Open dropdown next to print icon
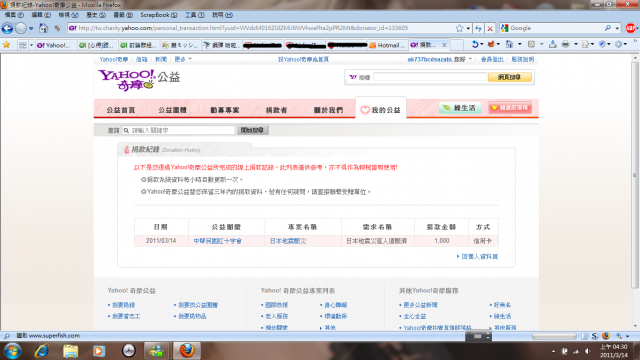This screenshot has height=360, width=640. tap(576, 44)
